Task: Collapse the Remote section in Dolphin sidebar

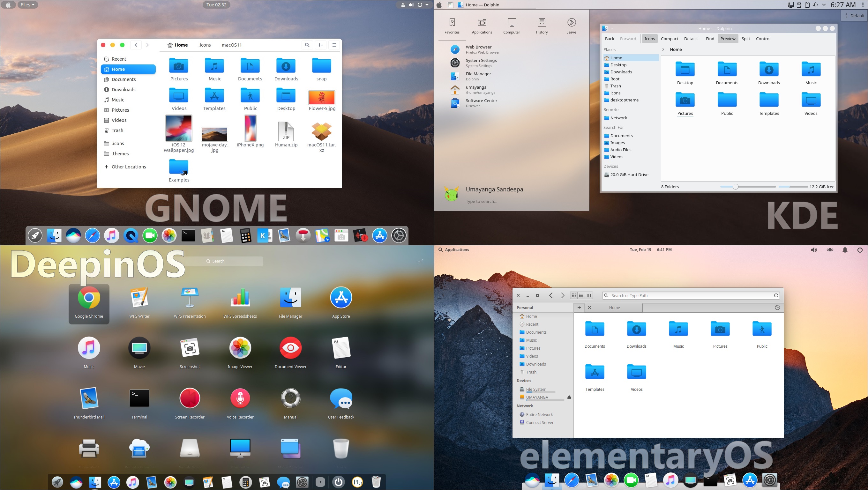Action: point(611,109)
